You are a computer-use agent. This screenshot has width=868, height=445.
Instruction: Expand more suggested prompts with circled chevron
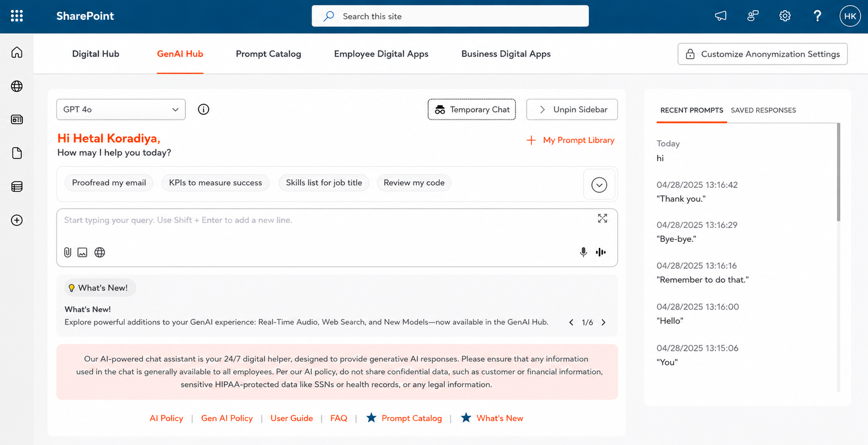[x=599, y=185]
